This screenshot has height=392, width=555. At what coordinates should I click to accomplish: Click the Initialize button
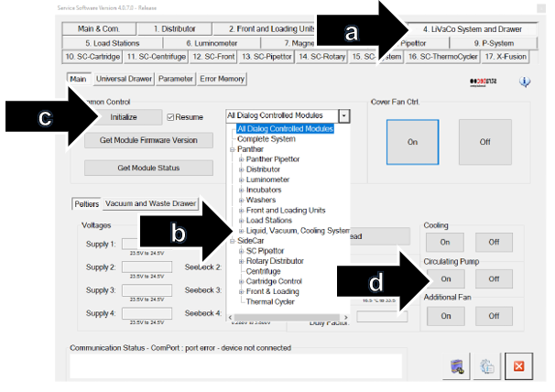124,118
